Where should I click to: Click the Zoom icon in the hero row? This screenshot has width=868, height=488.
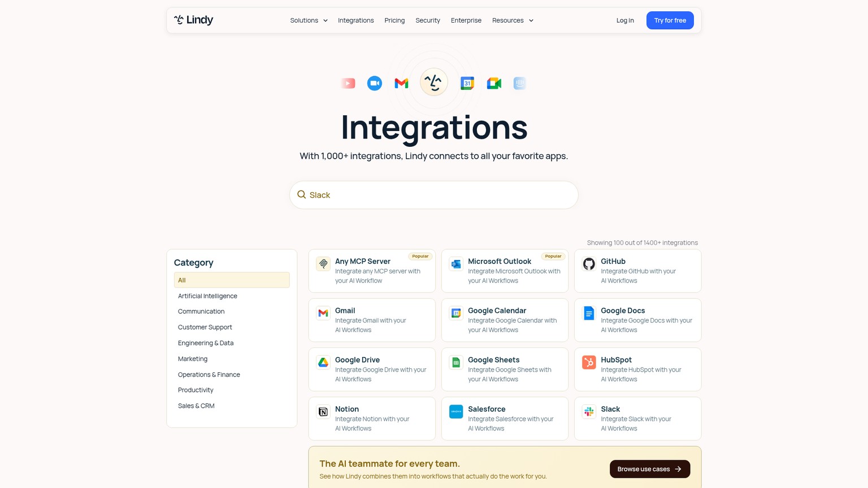pos(375,83)
